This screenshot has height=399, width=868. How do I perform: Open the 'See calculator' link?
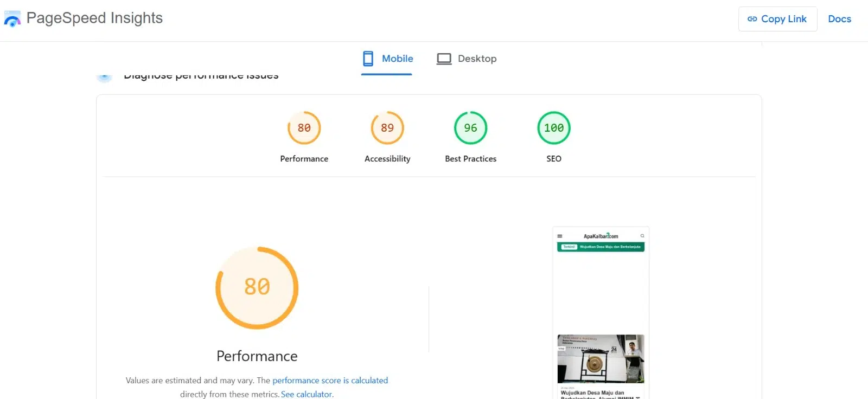click(x=307, y=394)
